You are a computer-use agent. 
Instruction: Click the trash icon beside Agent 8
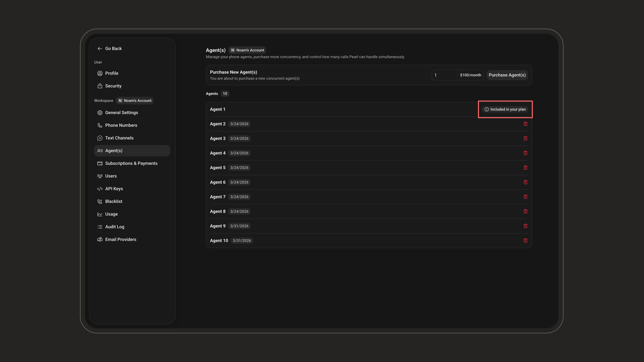point(525,211)
